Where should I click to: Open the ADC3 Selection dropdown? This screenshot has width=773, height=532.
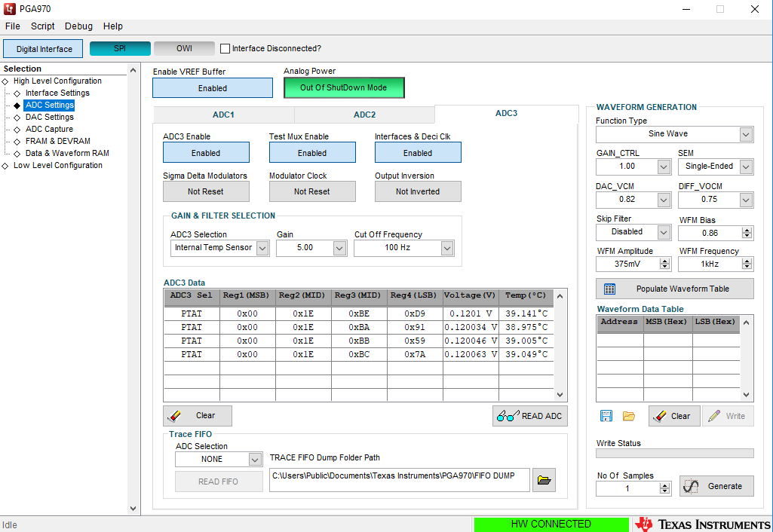pos(262,248)
